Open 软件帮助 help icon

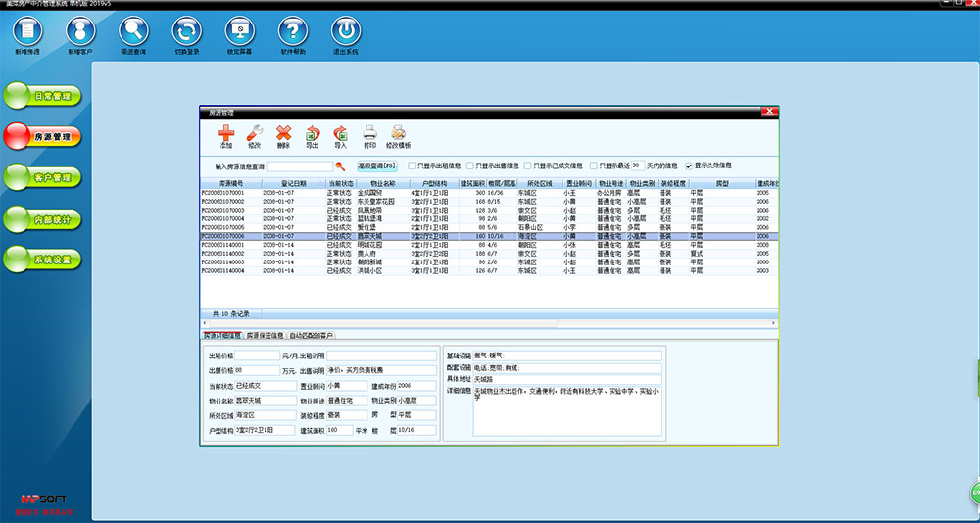point(293,32)
